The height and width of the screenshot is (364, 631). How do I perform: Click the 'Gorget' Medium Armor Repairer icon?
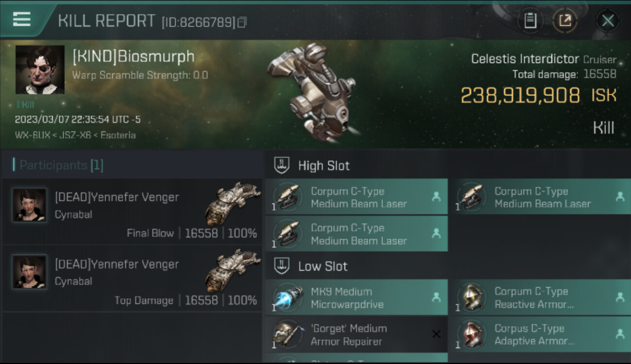288,334
